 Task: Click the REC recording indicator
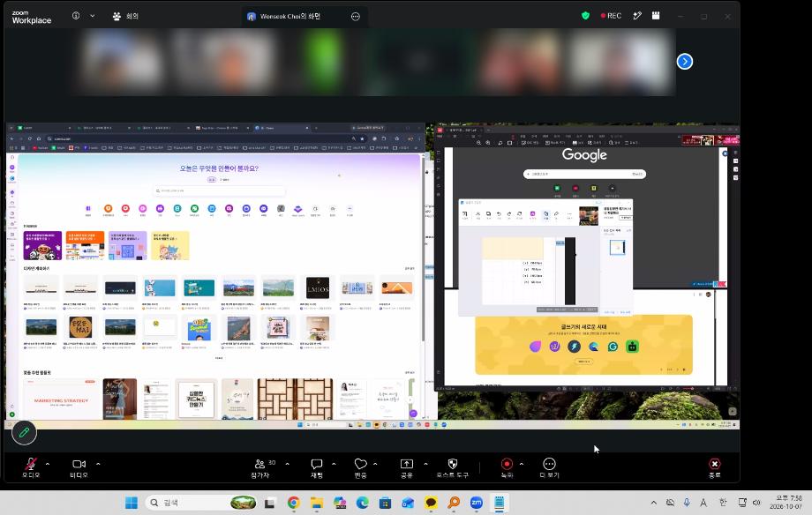(x=611, y=16)
